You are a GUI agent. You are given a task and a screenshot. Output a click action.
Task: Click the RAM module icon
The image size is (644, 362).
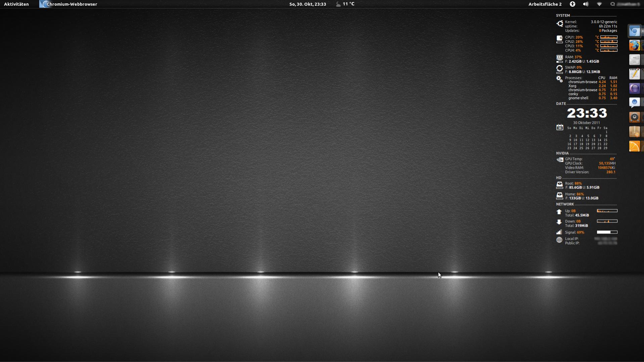point(559,59)
